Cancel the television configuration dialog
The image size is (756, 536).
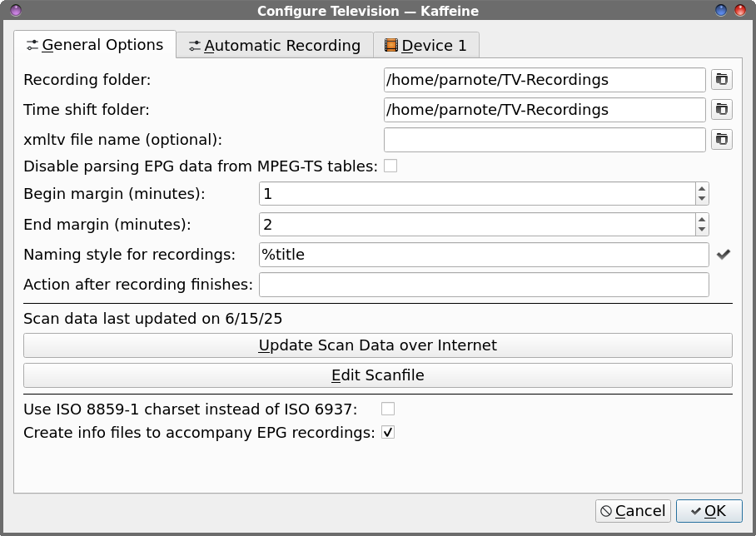coord(633,511)
